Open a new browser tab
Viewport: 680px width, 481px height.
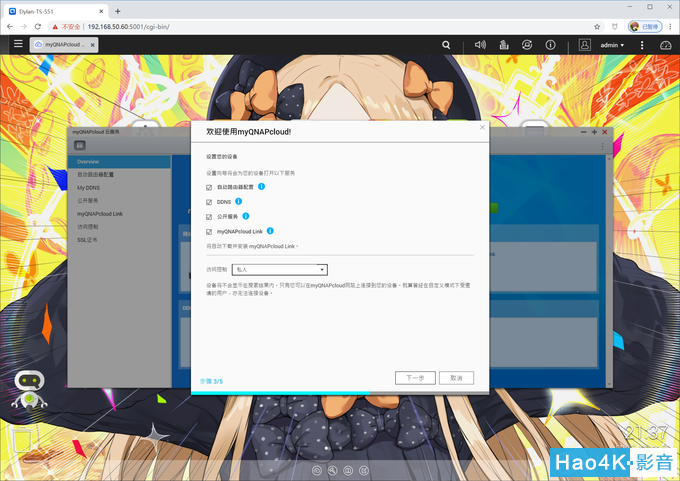pyautogui.click(x=118, y=11)
